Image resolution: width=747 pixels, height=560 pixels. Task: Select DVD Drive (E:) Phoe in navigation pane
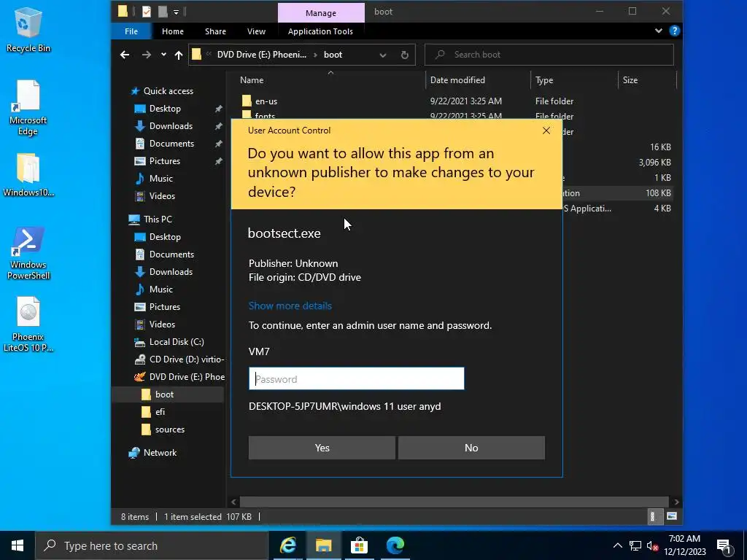click(x=187, y=377)
